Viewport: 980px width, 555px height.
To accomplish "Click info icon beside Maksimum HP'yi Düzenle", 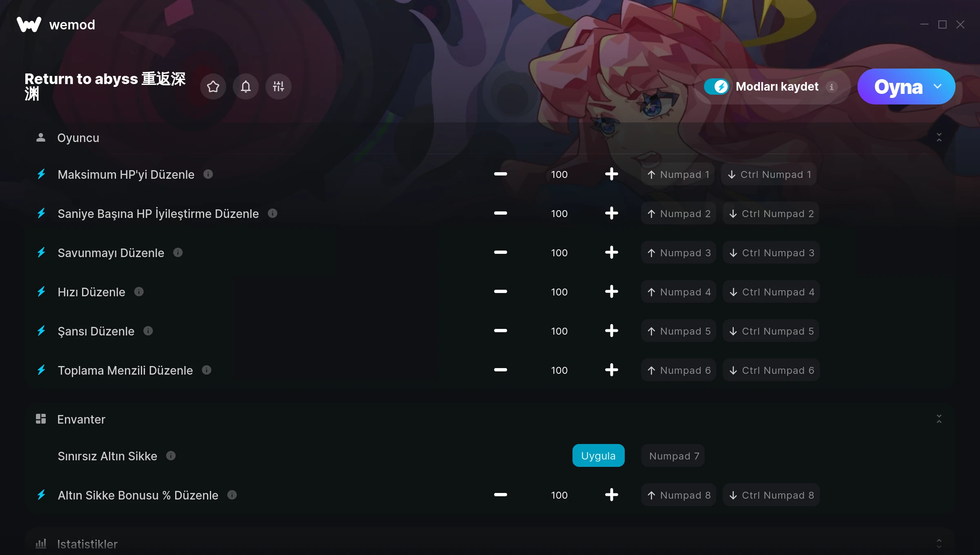I will point(208,174).
